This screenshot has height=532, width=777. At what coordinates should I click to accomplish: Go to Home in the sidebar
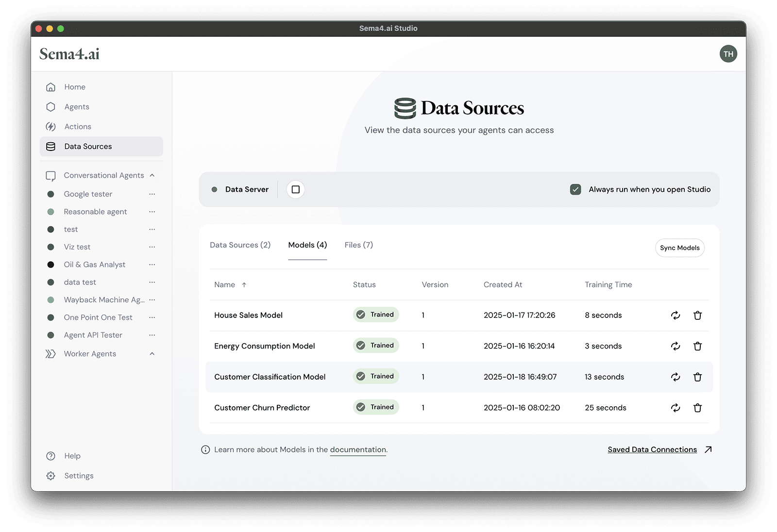click(101, 87)
